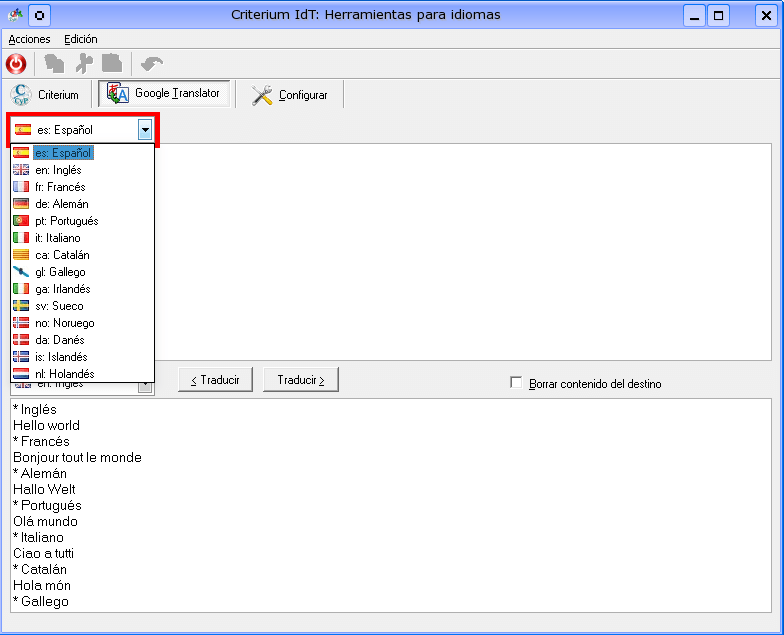This screenshot has height=635, width=784.
Task: Choose no: Noruego option
Action: tap(82, 322)
